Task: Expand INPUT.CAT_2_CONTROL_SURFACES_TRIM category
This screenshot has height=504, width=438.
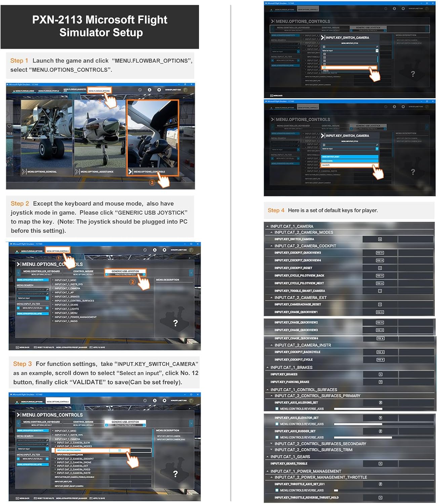Action: 272,450
